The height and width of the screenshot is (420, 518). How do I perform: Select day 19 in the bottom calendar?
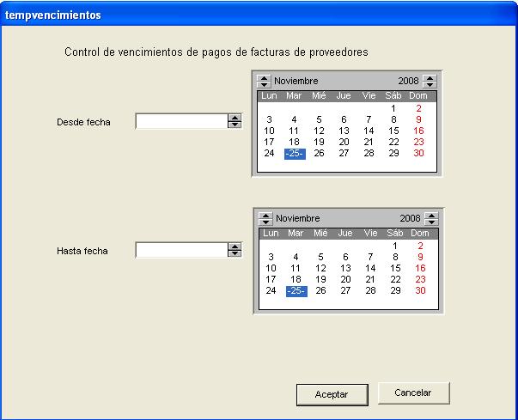tap(320, 279)
